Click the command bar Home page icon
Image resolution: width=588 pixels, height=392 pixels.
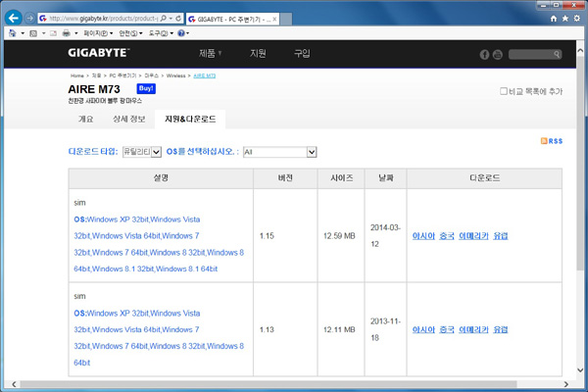pos(13,33)
